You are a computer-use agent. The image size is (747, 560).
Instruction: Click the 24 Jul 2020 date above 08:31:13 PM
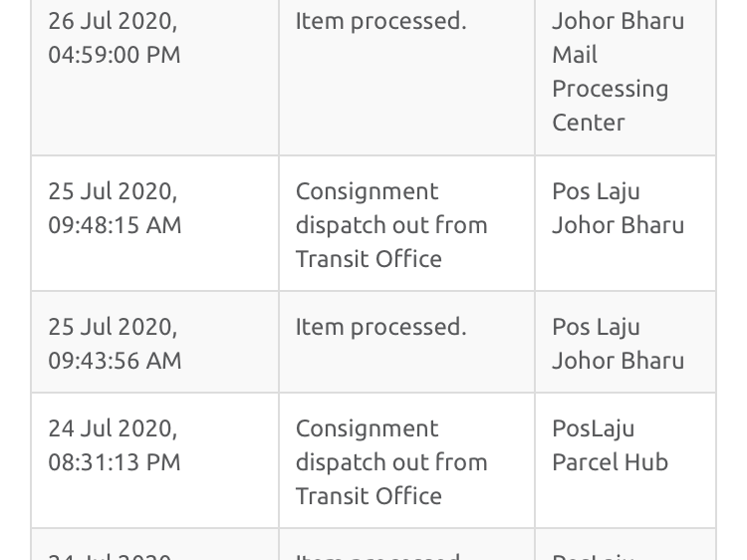[x=113, y=428]
